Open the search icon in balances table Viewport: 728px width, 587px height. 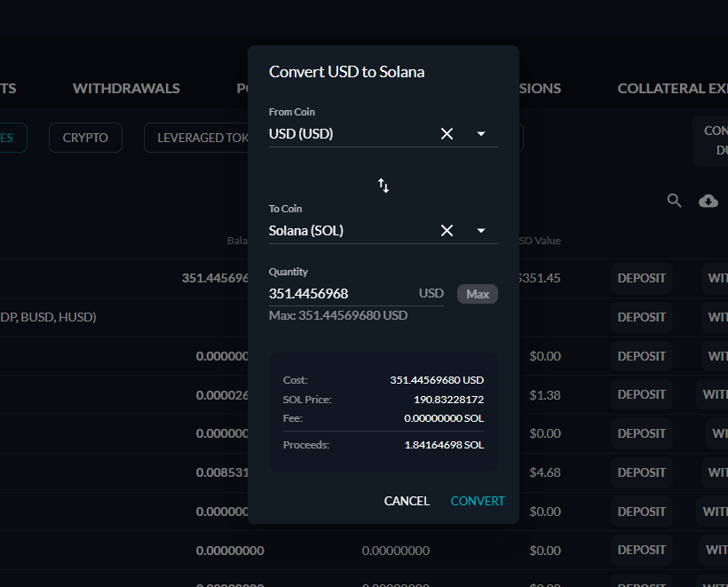674,201
